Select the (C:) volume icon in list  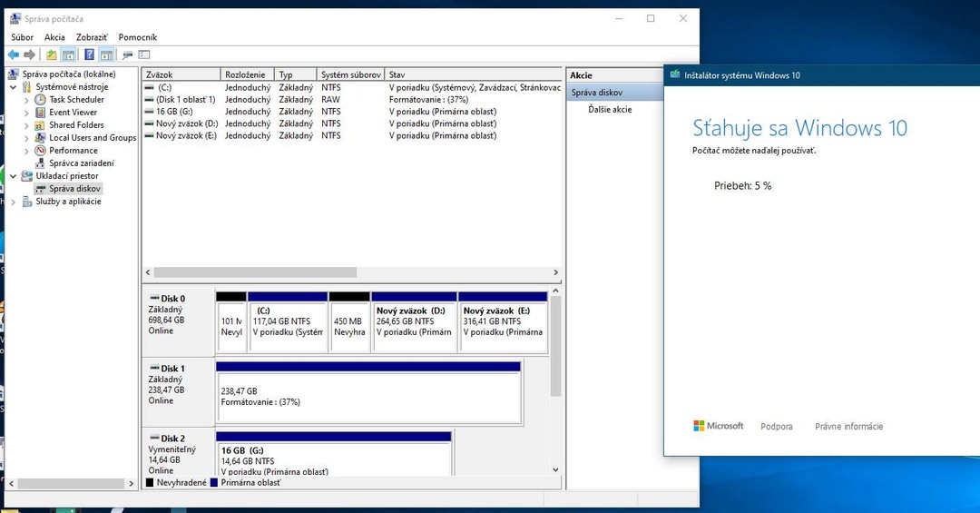pos(150,87)
